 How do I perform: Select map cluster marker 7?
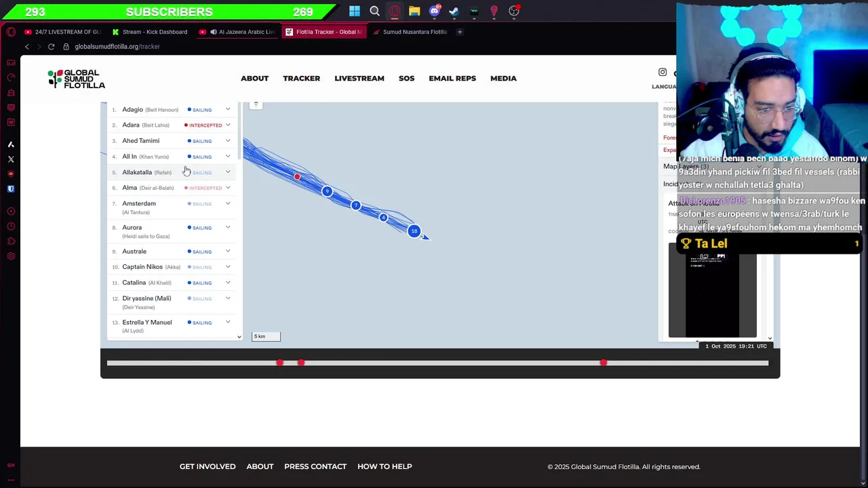(x=355, y=205)
